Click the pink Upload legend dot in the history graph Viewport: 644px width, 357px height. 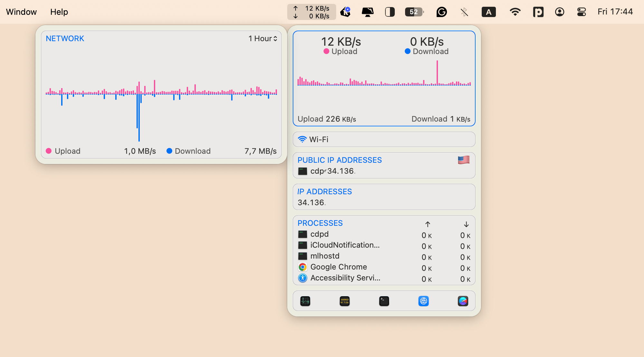pyautogui.click(x=49, y=151)
